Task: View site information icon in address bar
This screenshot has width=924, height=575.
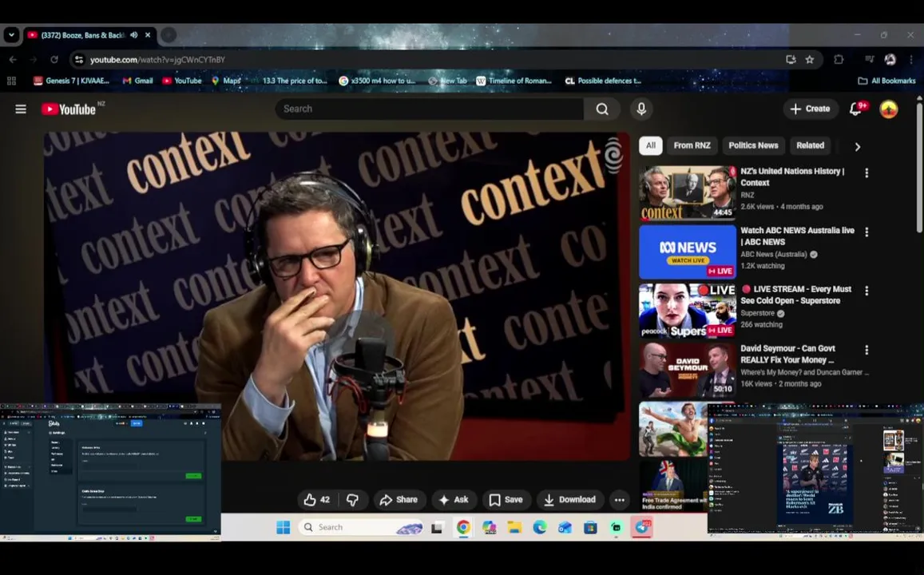Action: (80, 60)
